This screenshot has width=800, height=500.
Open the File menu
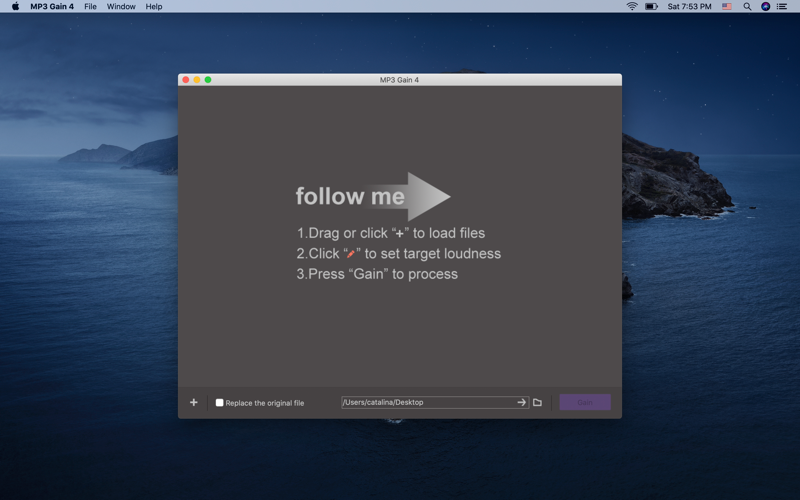point(90,6)
